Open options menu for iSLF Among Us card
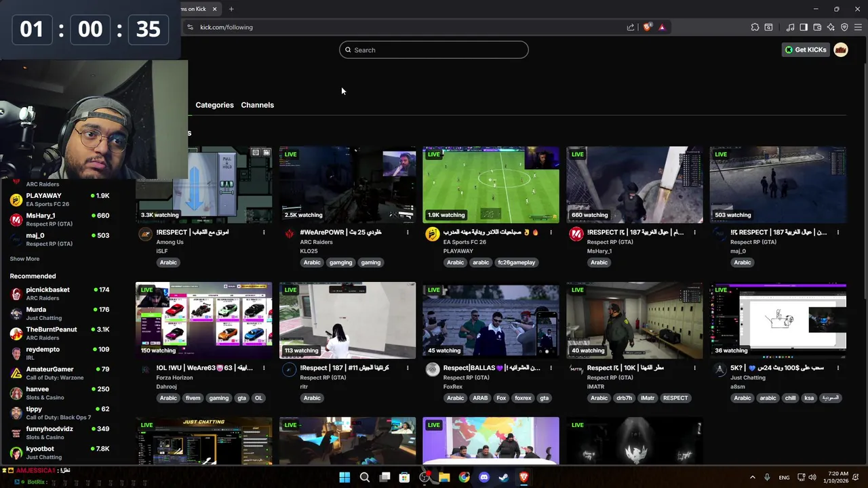 (x=264, y=232)
